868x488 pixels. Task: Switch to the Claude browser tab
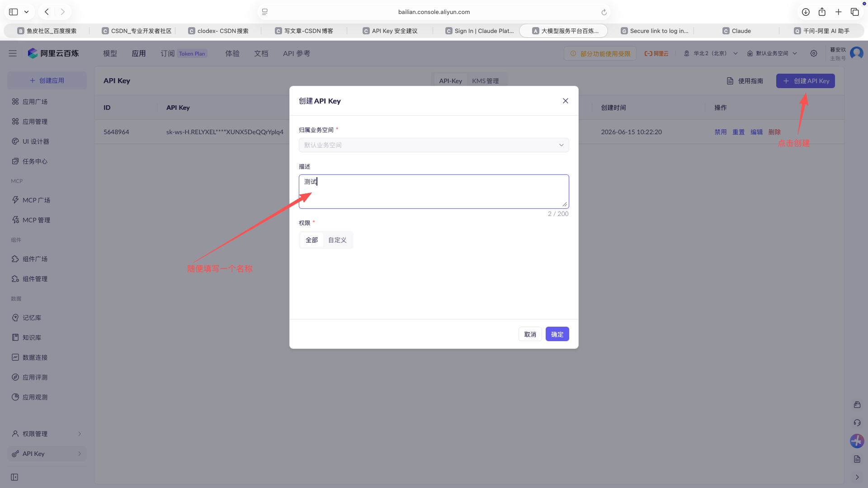click(x=736, y=31)
